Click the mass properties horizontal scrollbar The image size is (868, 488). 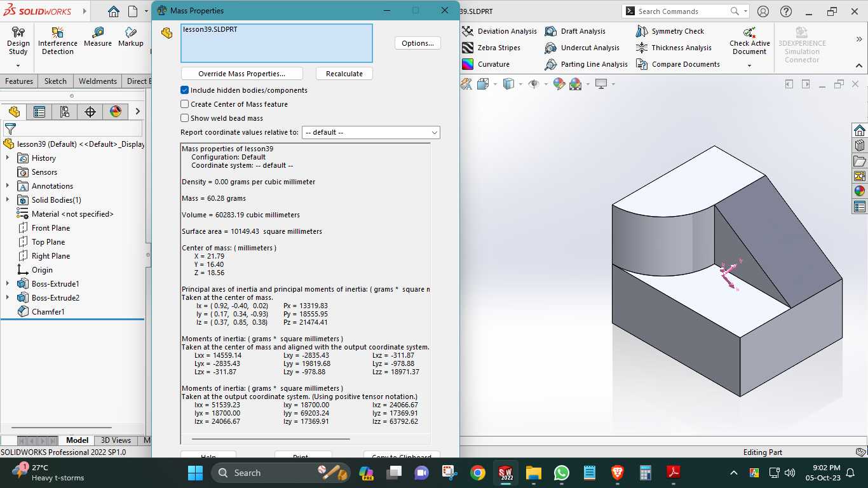click(x=271, y=438)
